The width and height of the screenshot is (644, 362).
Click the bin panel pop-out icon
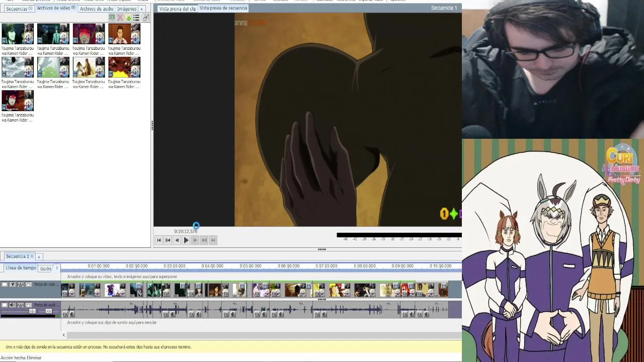pyautogui.click(x=146, y=18)
